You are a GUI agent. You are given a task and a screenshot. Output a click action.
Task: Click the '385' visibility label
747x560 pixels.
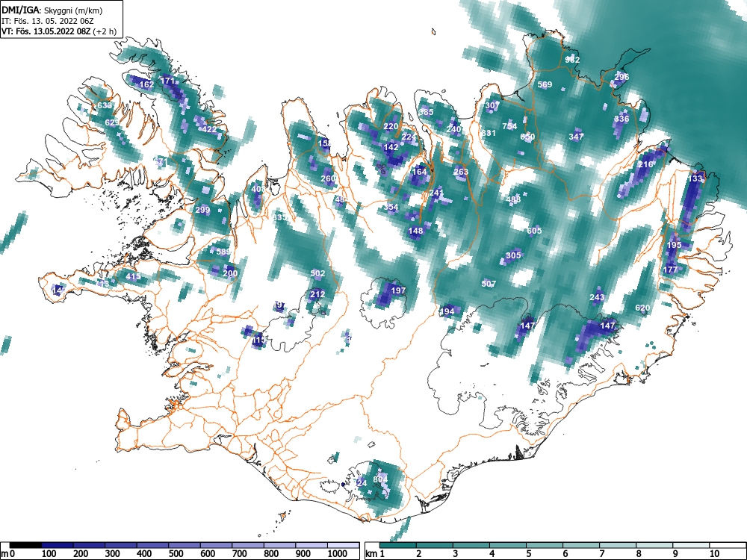pyautogui.click(x=426, y=112)
